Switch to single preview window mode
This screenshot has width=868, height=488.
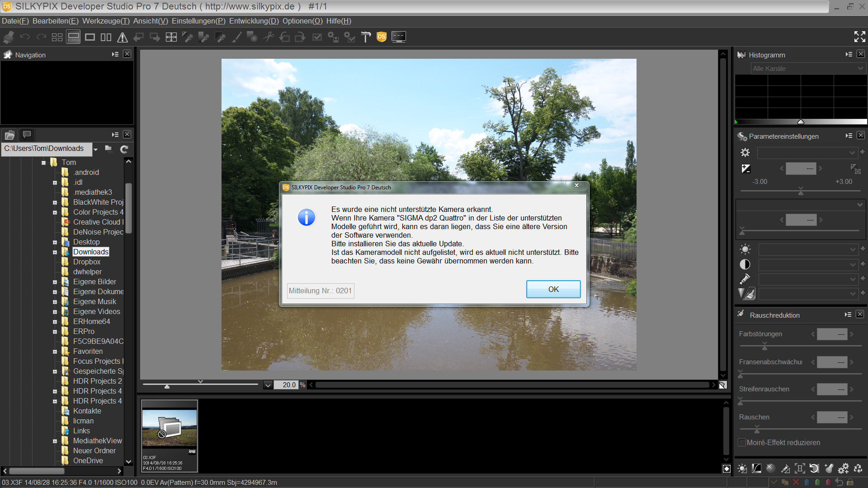(90, 37)
